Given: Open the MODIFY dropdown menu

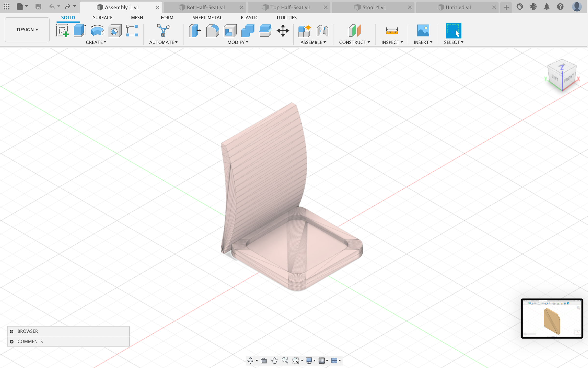Looking at the screenshot, I should pyautogui.click(x=238, y=42).
